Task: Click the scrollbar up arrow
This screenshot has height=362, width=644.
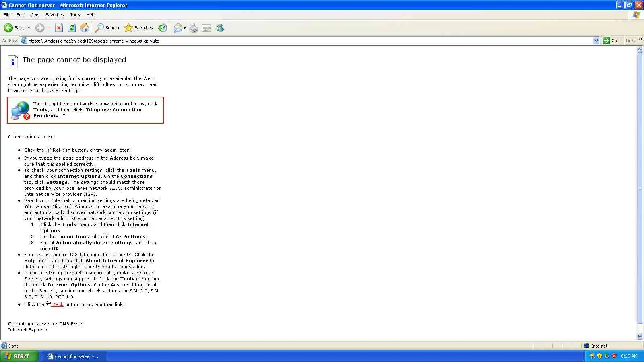Action: point(640,49)
